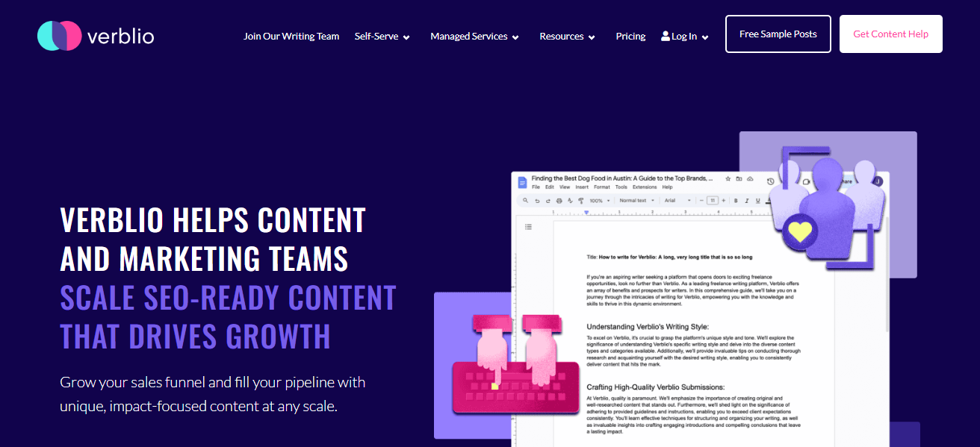Go to the Pricing page
The image size is (980, 447).
tap(630, 36)
